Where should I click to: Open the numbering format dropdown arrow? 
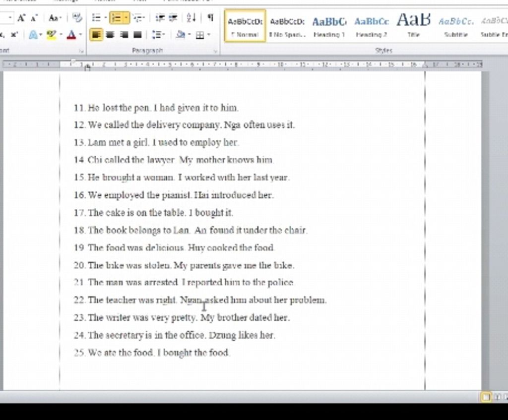tap(127, 18)
